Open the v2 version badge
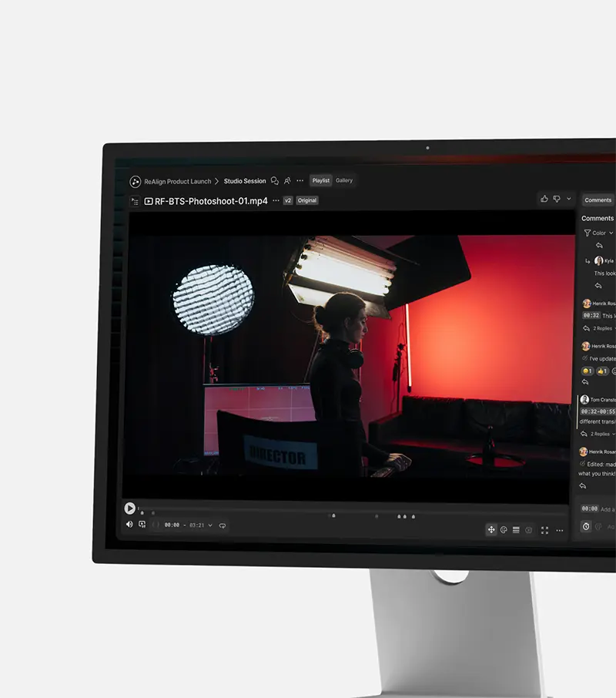Image resolution: width=616 pixels, height=698 pixels. [x=288, y=201]
